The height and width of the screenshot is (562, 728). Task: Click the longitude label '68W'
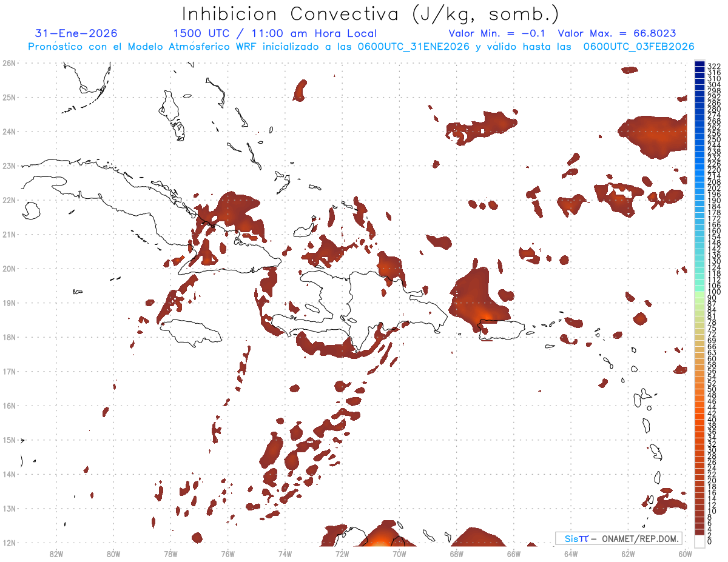456,554
